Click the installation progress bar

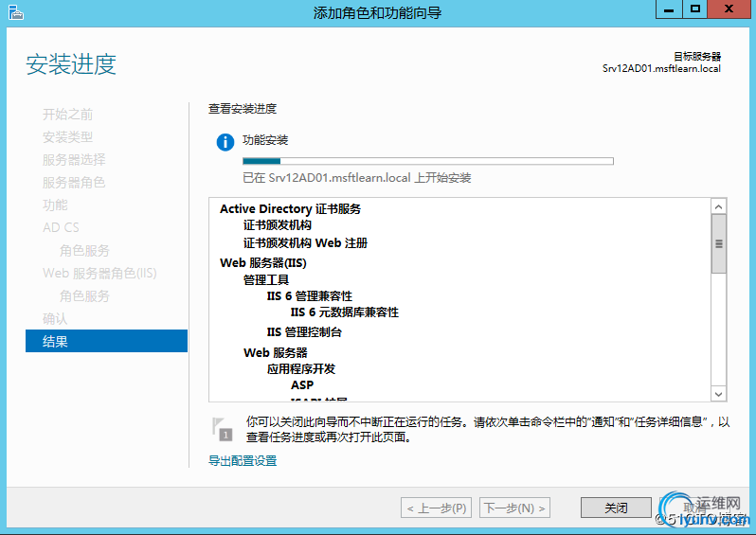[x=428, y=161]
